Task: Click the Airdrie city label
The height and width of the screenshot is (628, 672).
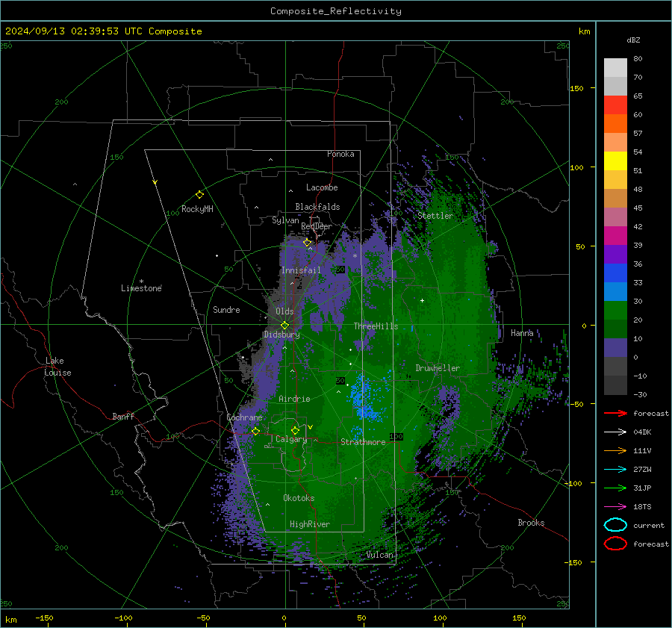Action: pyautogui.click(x=294, y=399)
